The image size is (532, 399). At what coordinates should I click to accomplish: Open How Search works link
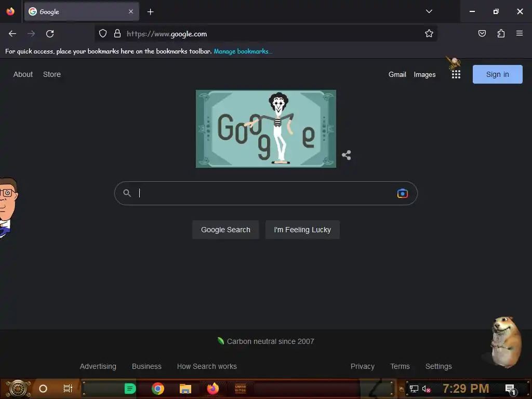coord(207,366)
